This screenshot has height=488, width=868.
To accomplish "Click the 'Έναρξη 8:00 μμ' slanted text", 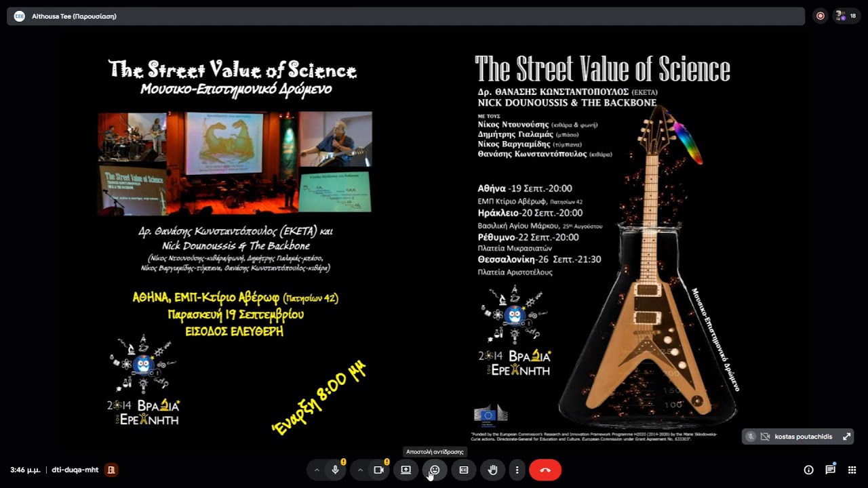I will pos(319,397).
